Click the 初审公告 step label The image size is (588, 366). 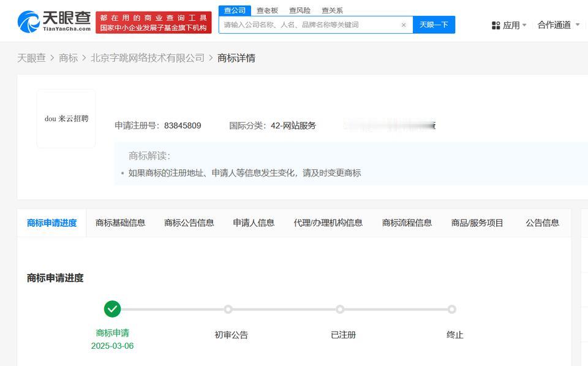[x=232, y=335]
